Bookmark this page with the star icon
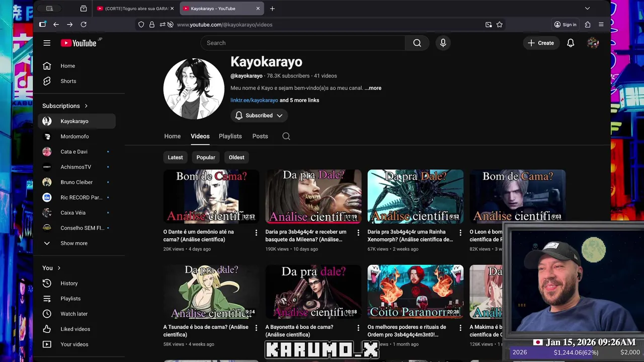This screenshot has height=362, width=644. 500,25
